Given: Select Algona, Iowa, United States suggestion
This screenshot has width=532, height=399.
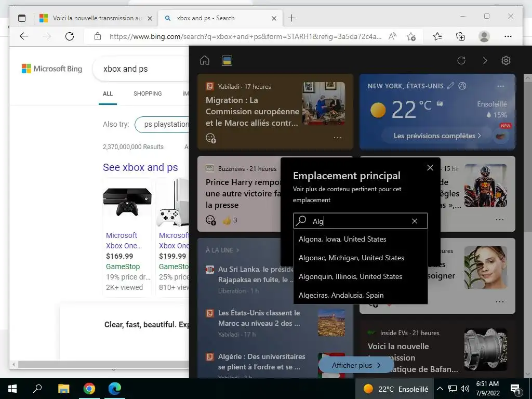Looking at the screenshot, I should [x=361, y=239].
